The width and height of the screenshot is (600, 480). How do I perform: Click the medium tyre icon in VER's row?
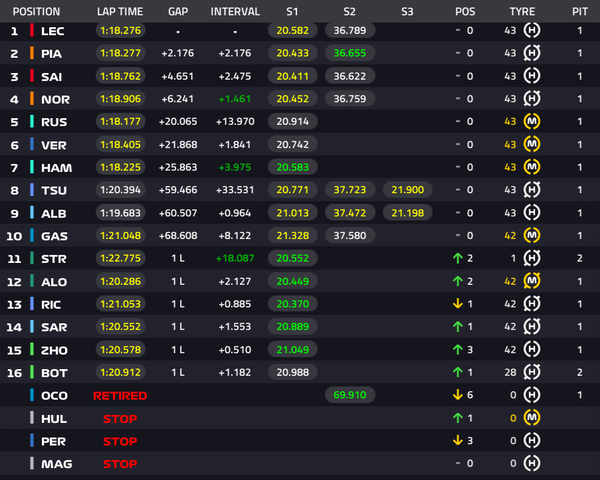pyautogui.click(x=532, y=144)
